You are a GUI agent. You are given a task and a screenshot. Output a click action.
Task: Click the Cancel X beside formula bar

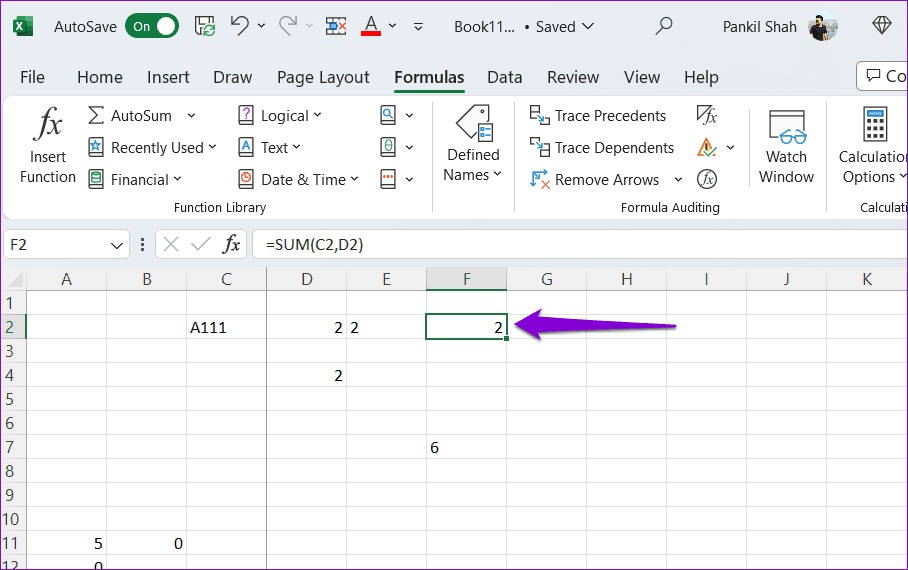click(x=171, y=244)
